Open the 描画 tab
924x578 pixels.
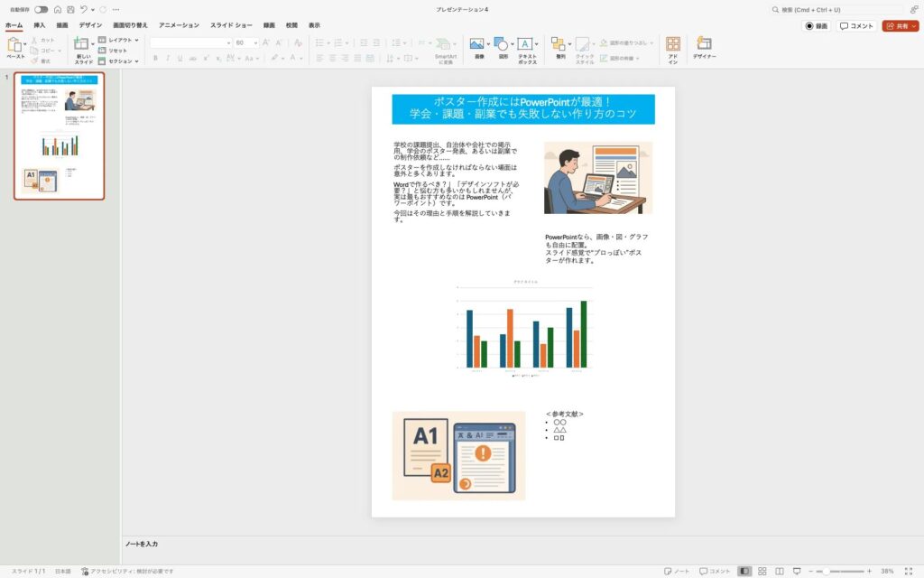point(62,25)
